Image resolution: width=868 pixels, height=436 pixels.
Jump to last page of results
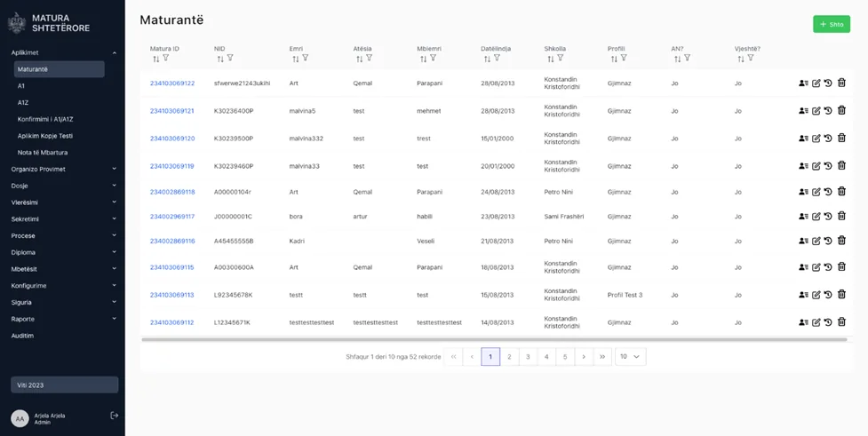click(x=602, y=357)
